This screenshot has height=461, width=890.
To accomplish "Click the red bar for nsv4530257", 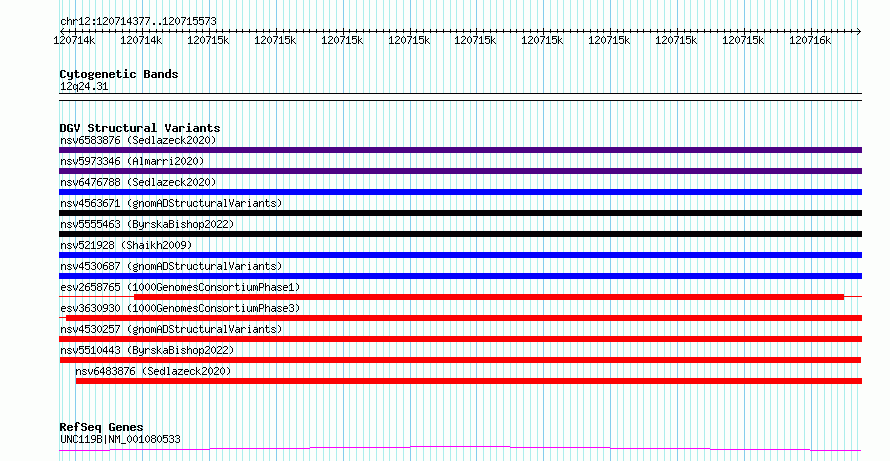I will point(460,339).
